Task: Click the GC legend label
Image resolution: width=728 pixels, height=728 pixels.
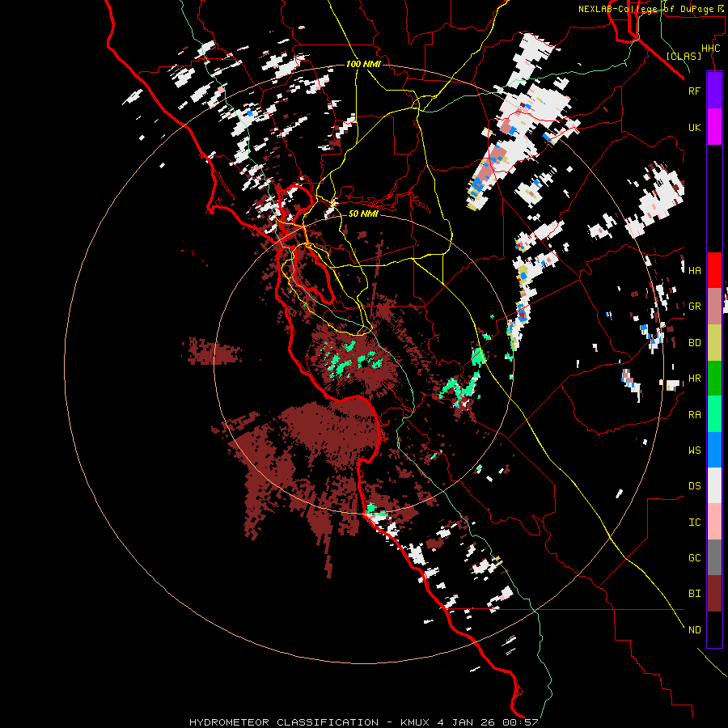Action: [x=694, y=558]
